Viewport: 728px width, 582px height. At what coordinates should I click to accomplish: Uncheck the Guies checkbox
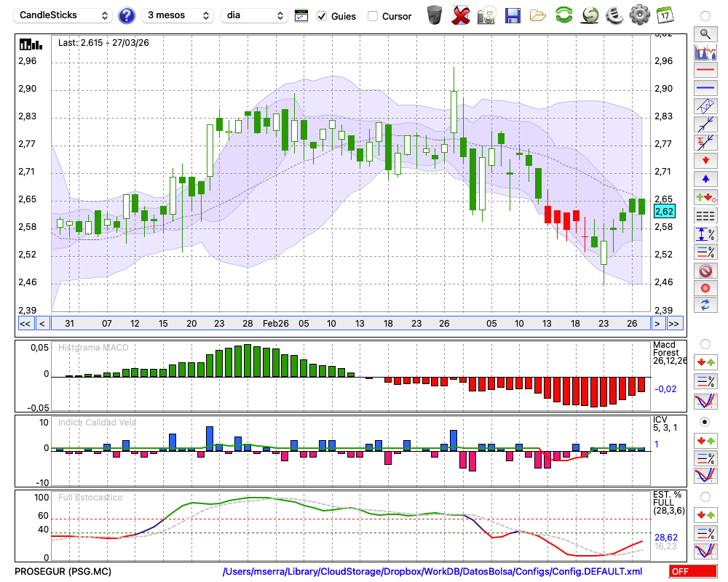tap(322, 16)
